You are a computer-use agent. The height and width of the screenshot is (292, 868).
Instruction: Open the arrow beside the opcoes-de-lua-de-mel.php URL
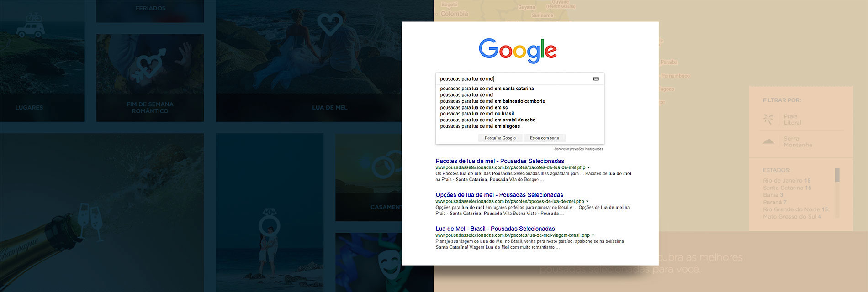coord(587,201)
